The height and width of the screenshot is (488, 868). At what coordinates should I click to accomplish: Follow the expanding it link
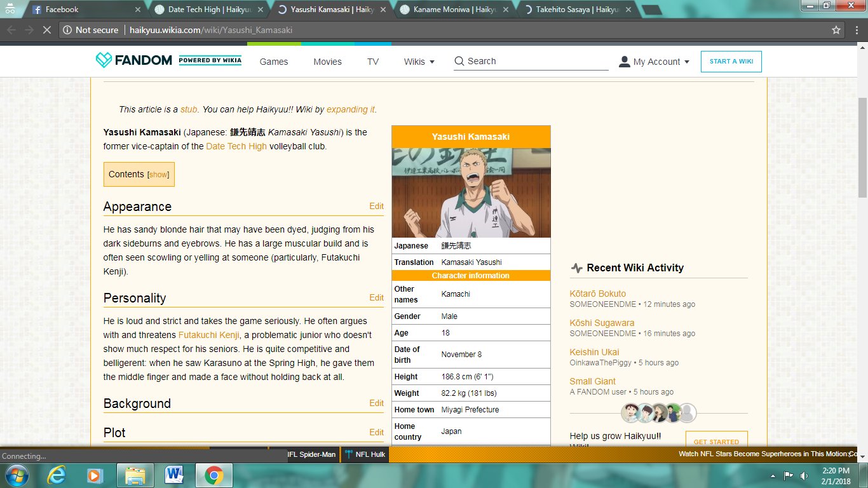(x=351, y=109)
